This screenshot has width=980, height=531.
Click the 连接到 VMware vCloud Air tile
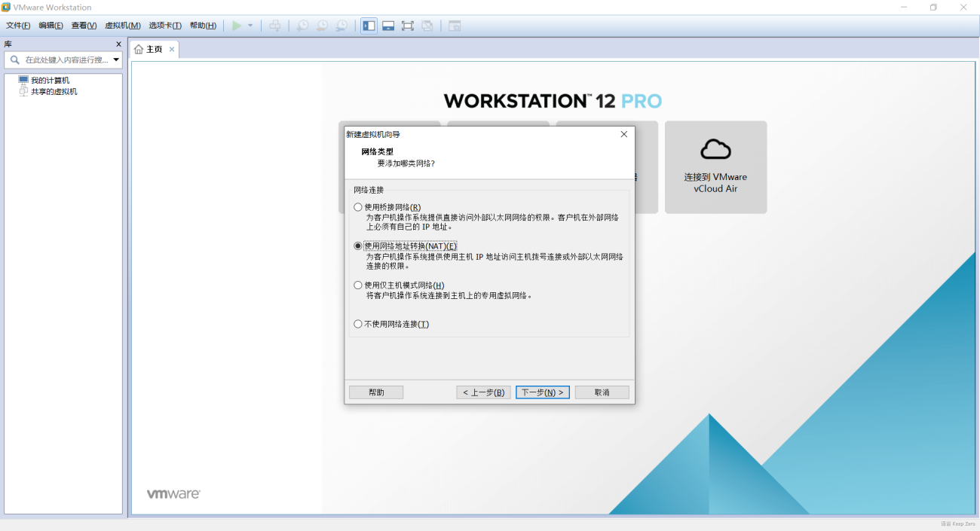coord(715,167)
